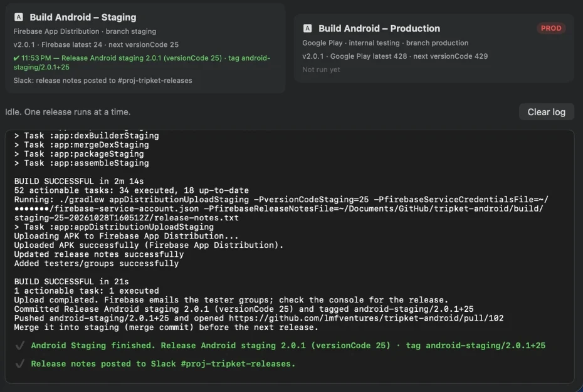Click '> Task :app:assembleStaging' log line
This screenshot has width=583, height=392.
pos(81,163)
